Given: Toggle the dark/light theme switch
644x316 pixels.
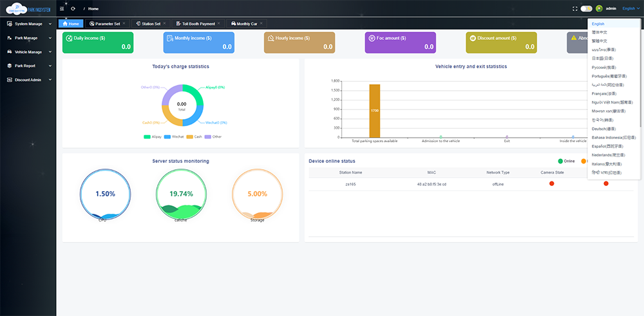Looking at the screenshot, I should (586, 8).
